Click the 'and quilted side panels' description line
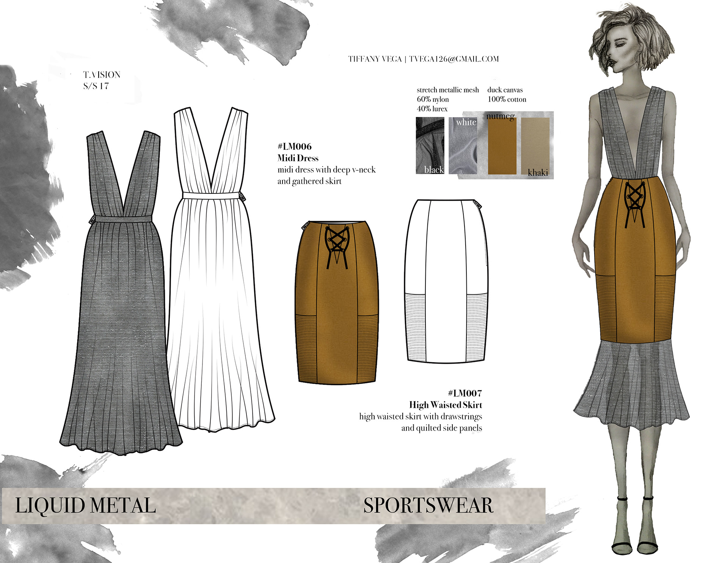This screenshot has width=728, height=563. [442, 428]
